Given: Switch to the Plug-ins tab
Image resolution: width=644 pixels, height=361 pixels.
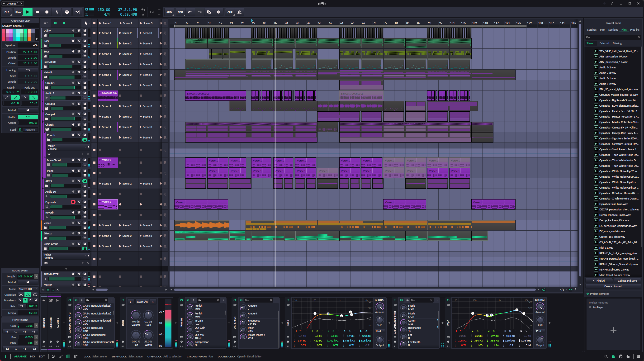Looking at the screenshot, I should coord(635,30).
